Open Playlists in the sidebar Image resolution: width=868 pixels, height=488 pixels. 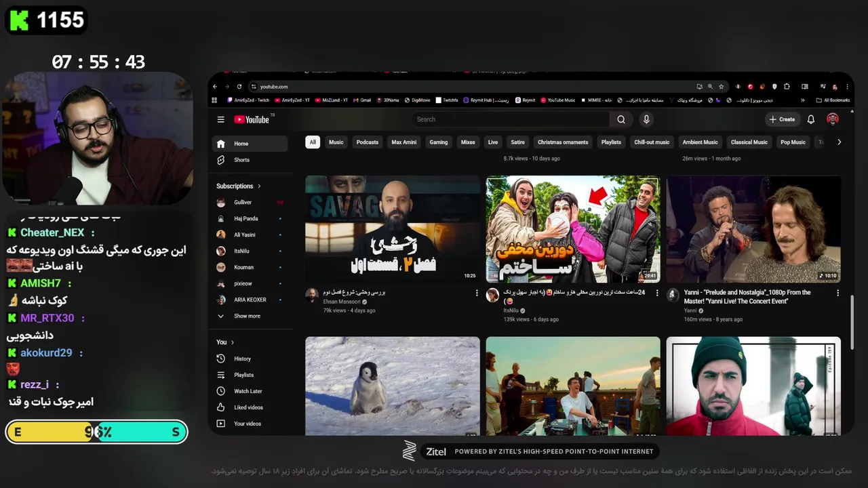pyautogui.click(x=250, y=375)
